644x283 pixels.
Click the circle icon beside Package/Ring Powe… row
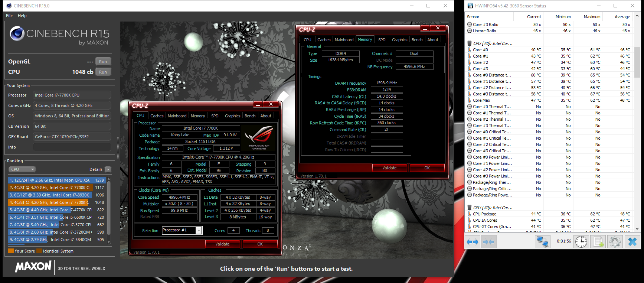click(x=470, y=195)
